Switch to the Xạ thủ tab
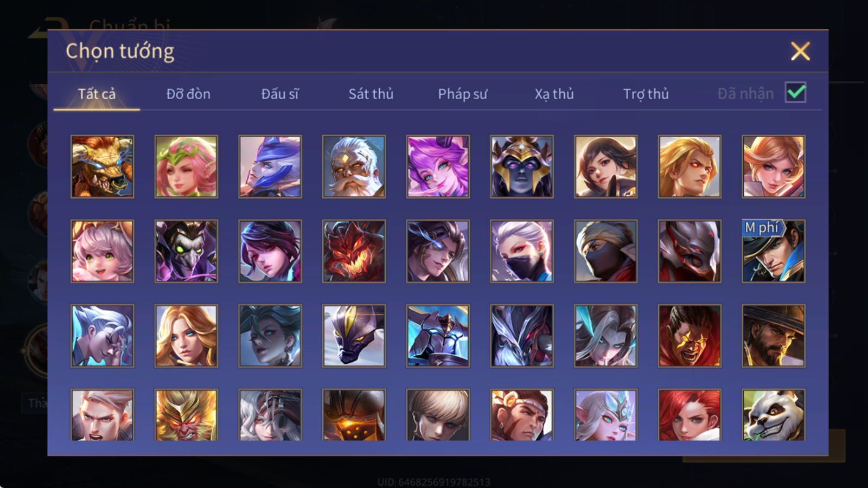This screenshot has width=868, height=488. click(554, 94)
